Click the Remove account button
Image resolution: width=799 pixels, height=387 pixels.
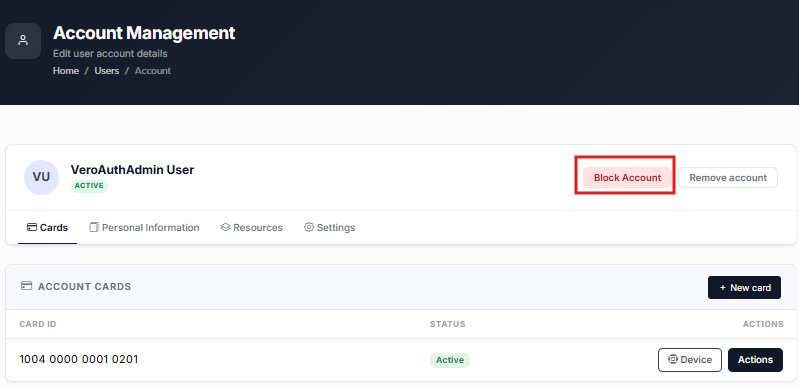728,177
